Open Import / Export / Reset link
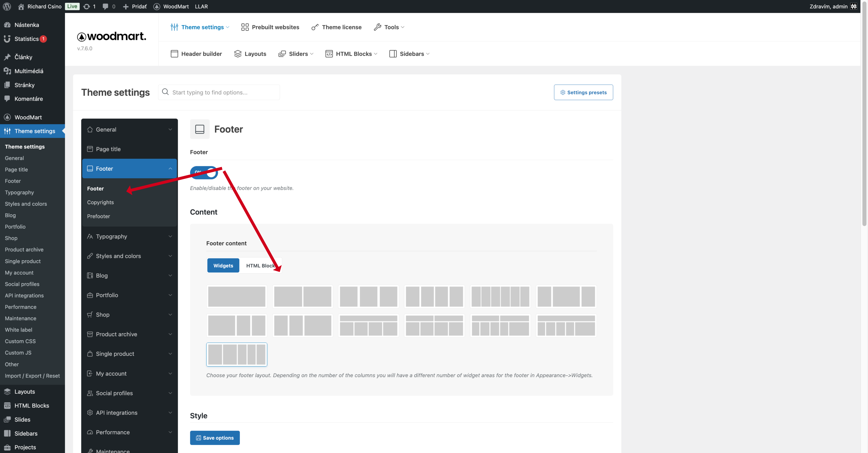 pos(32,376)
